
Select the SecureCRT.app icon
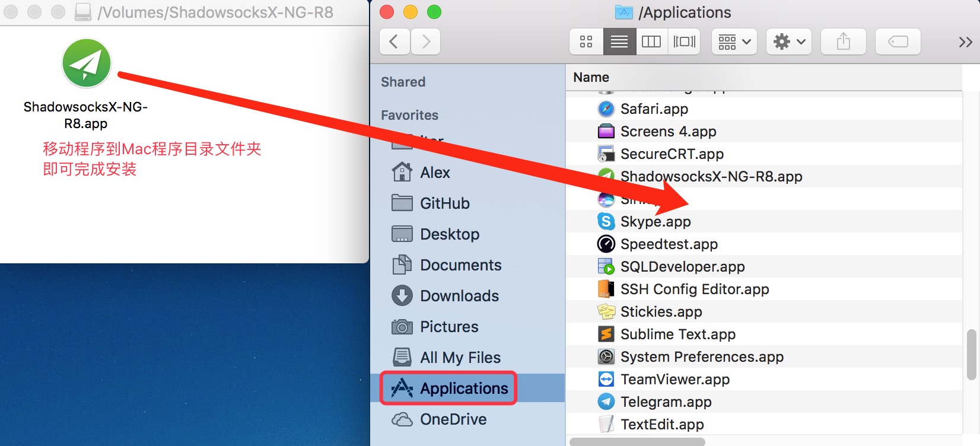click(x=606, y=154)
